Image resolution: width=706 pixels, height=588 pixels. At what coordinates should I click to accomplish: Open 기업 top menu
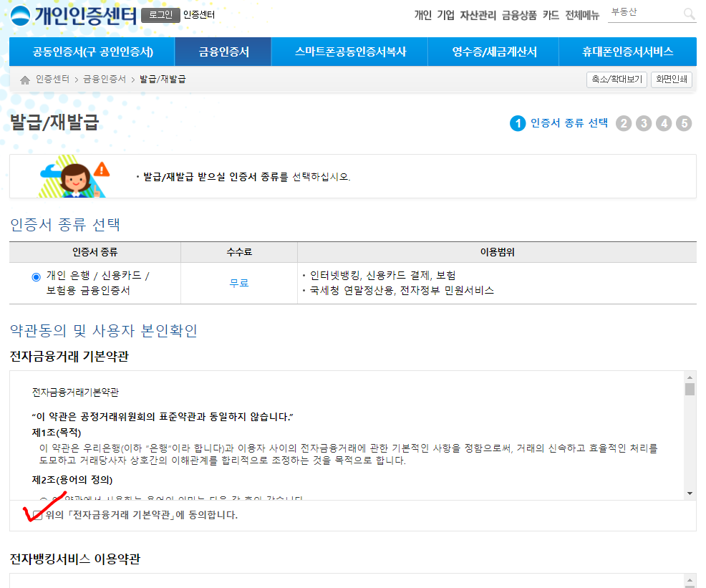(446, 15)
